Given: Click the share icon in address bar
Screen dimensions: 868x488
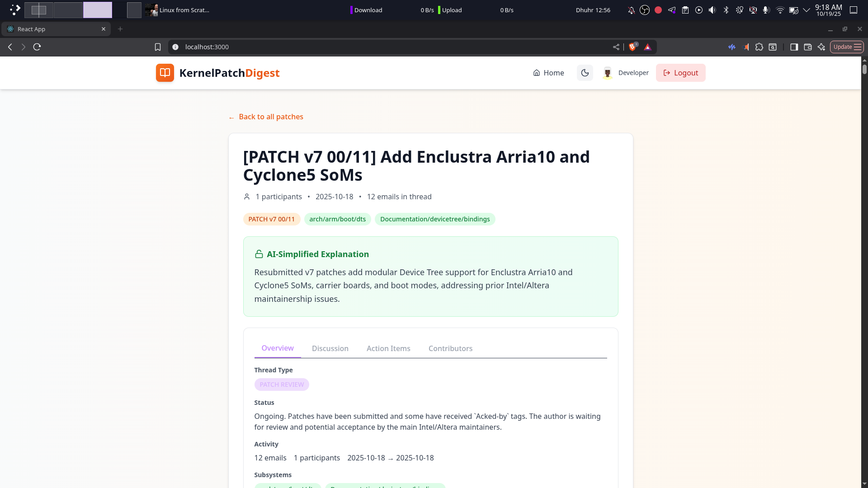Looking at the screenshot, I should point(616,47).
